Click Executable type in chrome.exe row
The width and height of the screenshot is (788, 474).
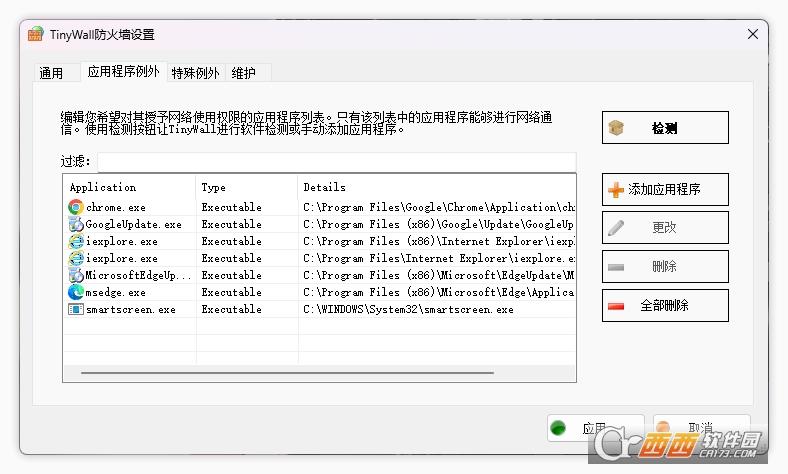click(232, 207)
